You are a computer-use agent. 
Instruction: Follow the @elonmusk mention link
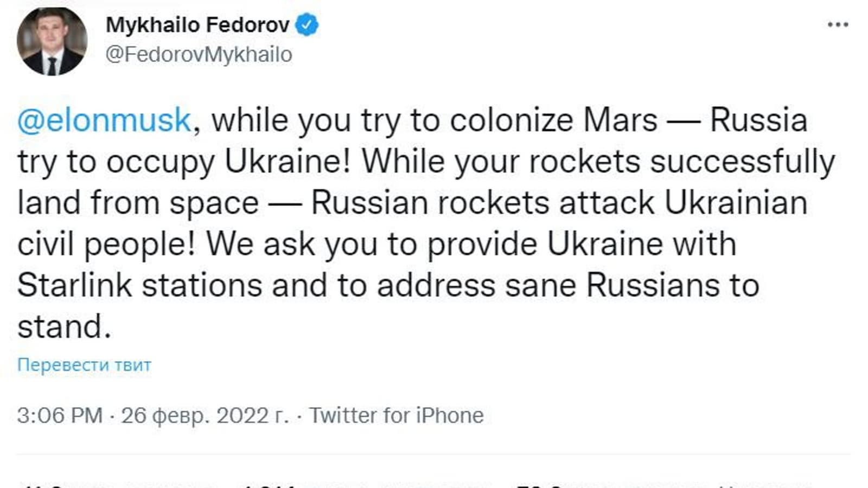[104, 120]
